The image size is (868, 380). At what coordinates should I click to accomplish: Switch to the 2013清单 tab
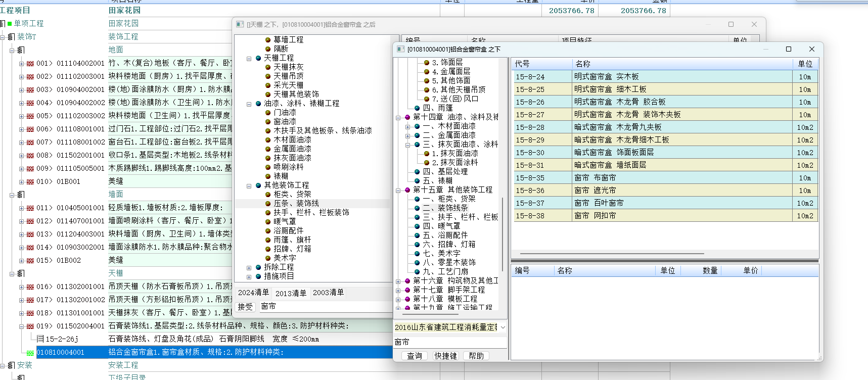point(291,293)
